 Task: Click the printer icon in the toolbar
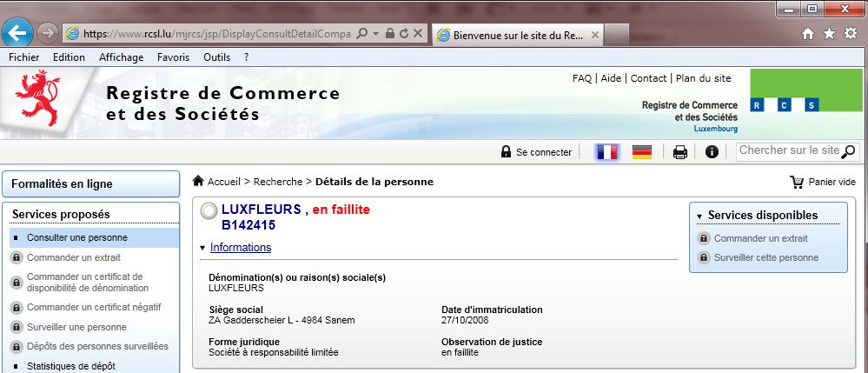(x=680, y=152)
